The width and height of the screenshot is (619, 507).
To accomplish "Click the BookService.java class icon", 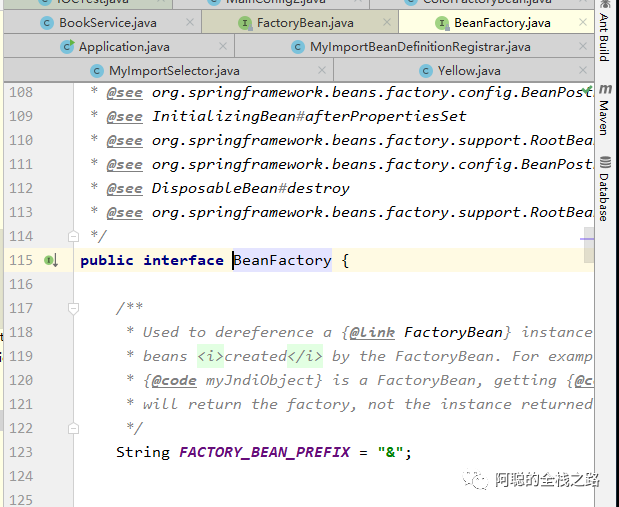I will coord(47,23).
